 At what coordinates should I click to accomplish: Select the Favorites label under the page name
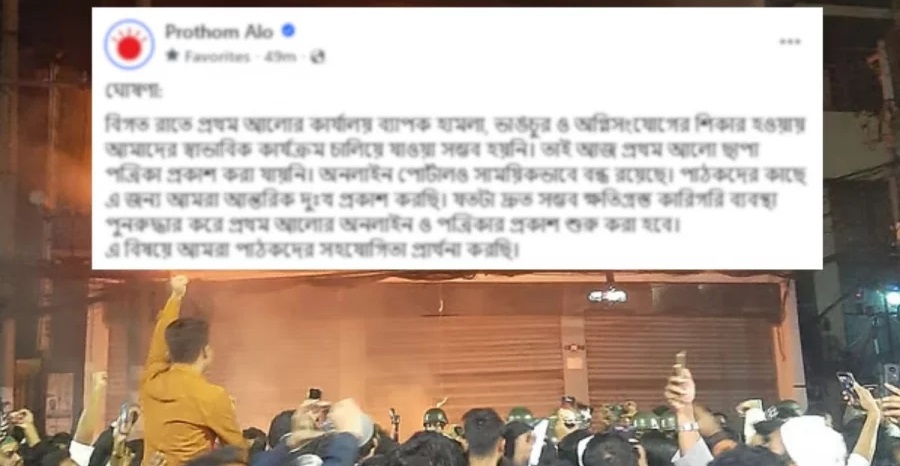tap(218, 56)
